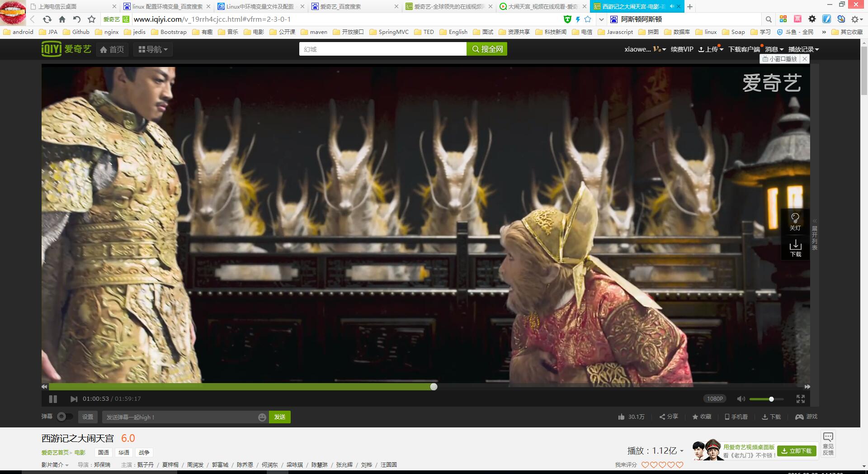Expand the 消息 messages dropdown
The image size is (868, 474).
pyautogui.click(x=774, y=49)
